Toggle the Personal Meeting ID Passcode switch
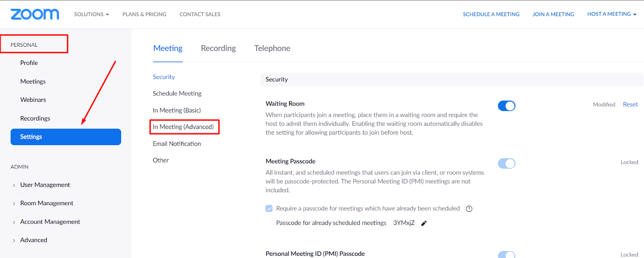 click(x=506, y=254)
